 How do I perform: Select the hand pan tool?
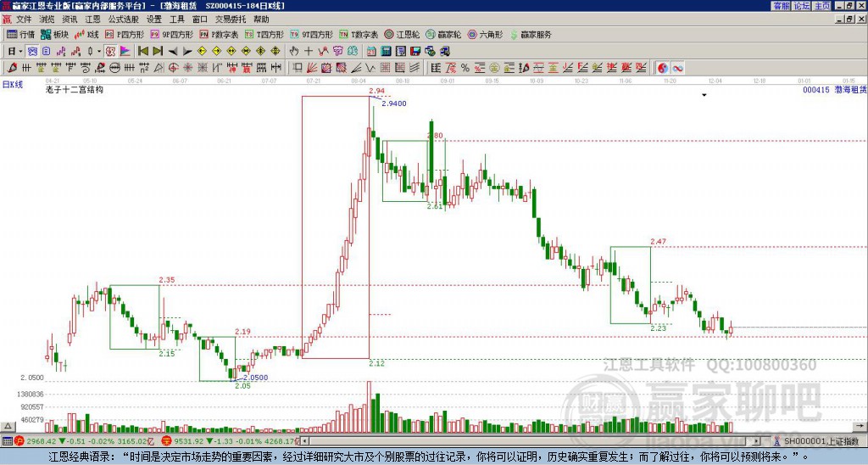point(294,52)
